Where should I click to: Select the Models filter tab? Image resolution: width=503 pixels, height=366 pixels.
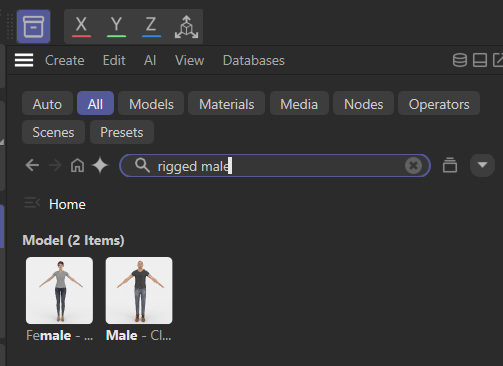[151, 104]
